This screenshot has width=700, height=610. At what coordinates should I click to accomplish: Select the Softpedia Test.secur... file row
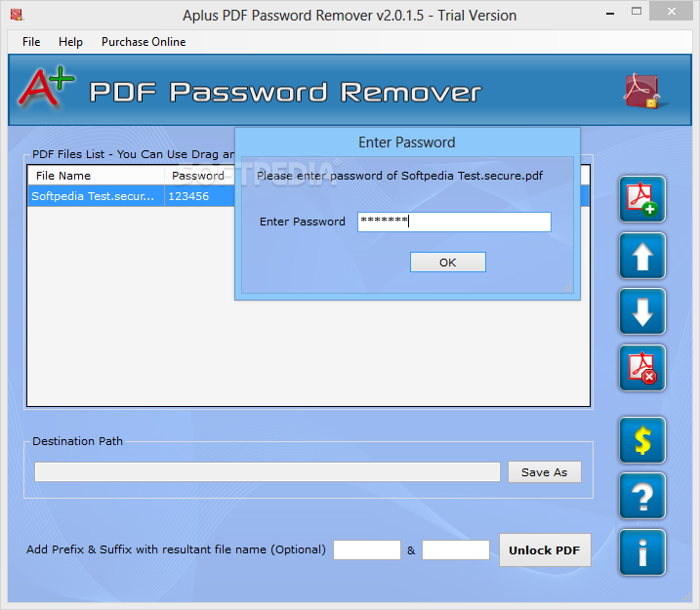click(309, 196)
